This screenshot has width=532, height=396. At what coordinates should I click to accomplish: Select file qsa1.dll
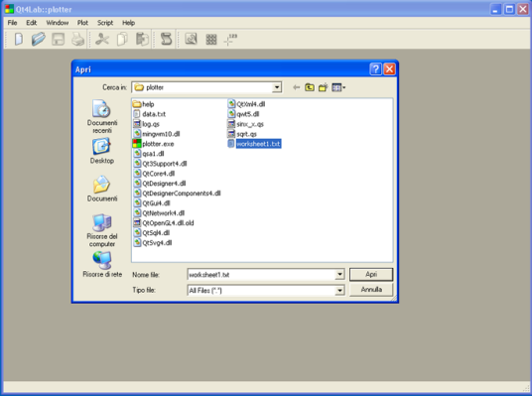coord(149,154)
